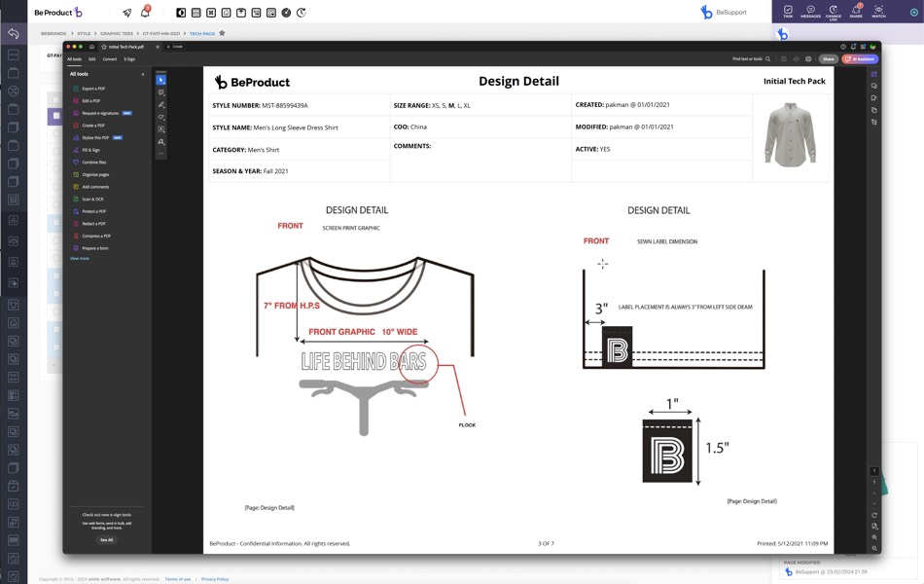Click GRAPHIC TEES in the breadcrumb
The height and width of the screenshot is (584, 924).
117,34
